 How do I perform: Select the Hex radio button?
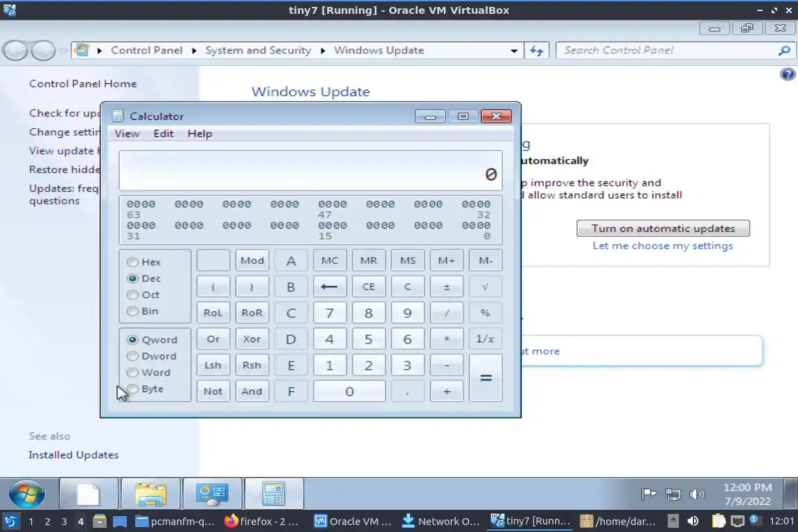(x=133, y=262)
